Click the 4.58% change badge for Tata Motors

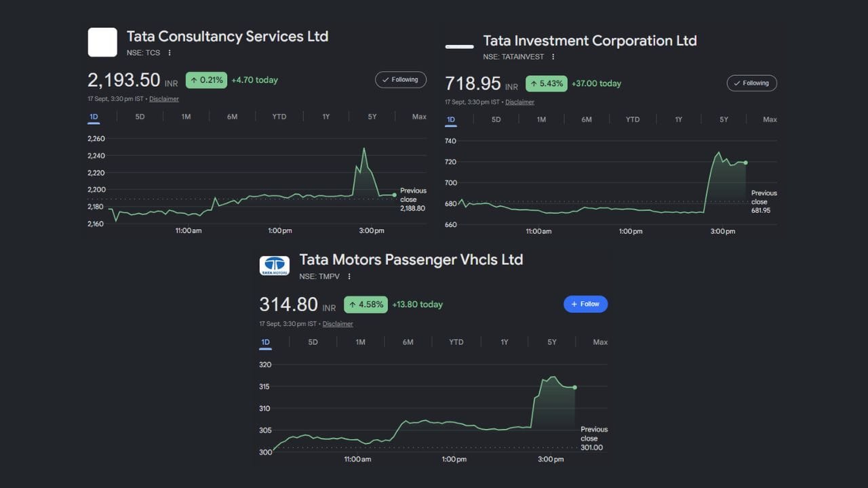[x=366, y=304]
